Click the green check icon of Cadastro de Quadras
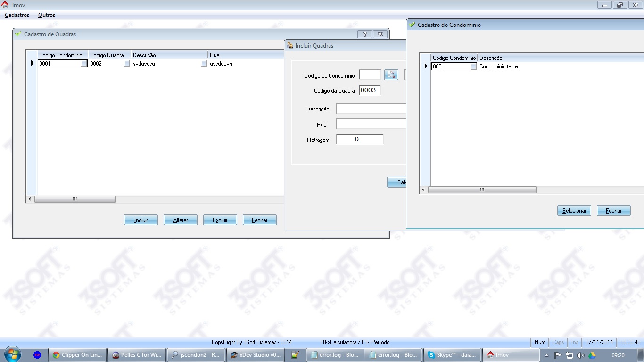 click(18, 34)
